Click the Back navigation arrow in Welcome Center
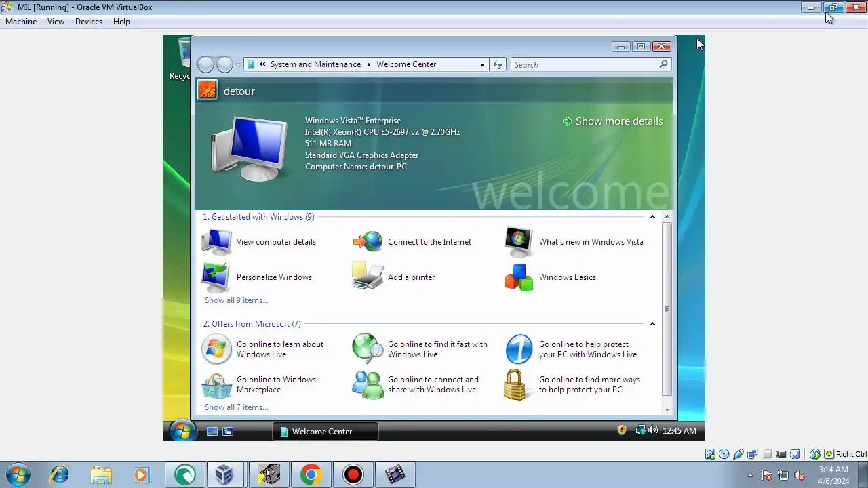 click(205, 64)
